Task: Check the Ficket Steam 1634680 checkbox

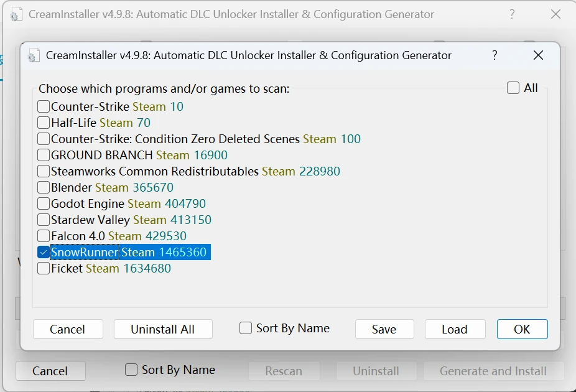Action: (x=44, y=268)
